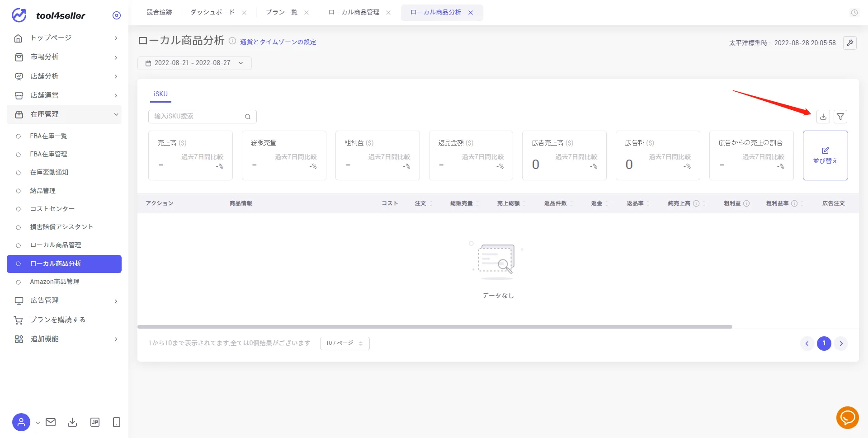Expand トップページ menu
The image size is (868, 438).
click(64, 38)
